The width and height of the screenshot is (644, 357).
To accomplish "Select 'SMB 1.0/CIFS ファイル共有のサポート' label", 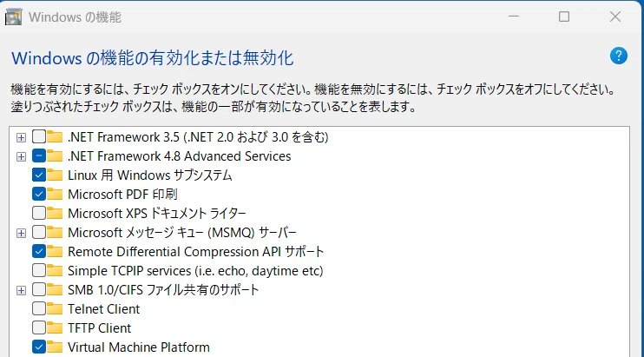I will [163, 289].
